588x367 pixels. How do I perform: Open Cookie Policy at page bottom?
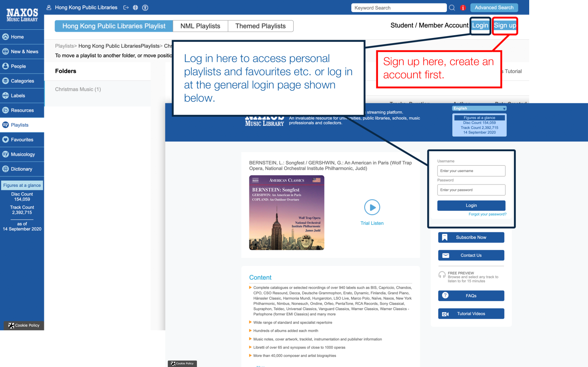182,363
